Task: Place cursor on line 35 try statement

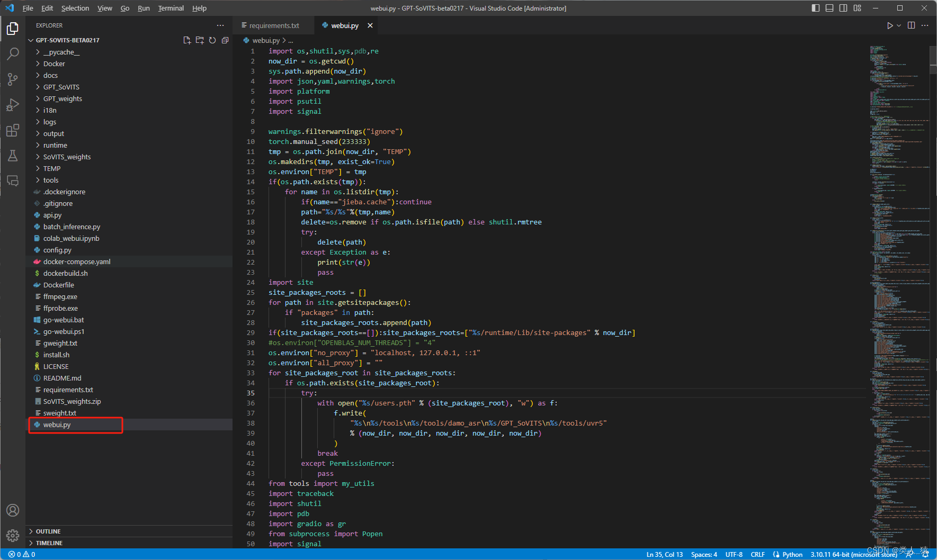Action: click(x=309, y=393)
